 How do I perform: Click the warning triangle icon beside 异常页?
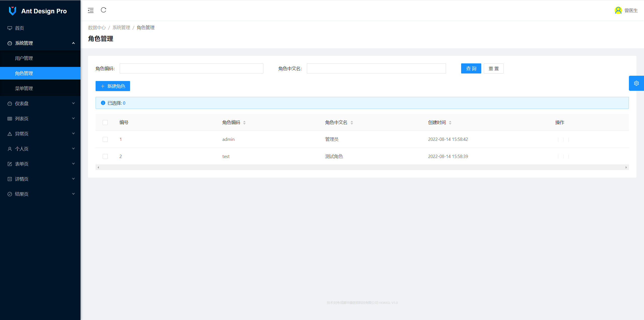tap(10, 134)
